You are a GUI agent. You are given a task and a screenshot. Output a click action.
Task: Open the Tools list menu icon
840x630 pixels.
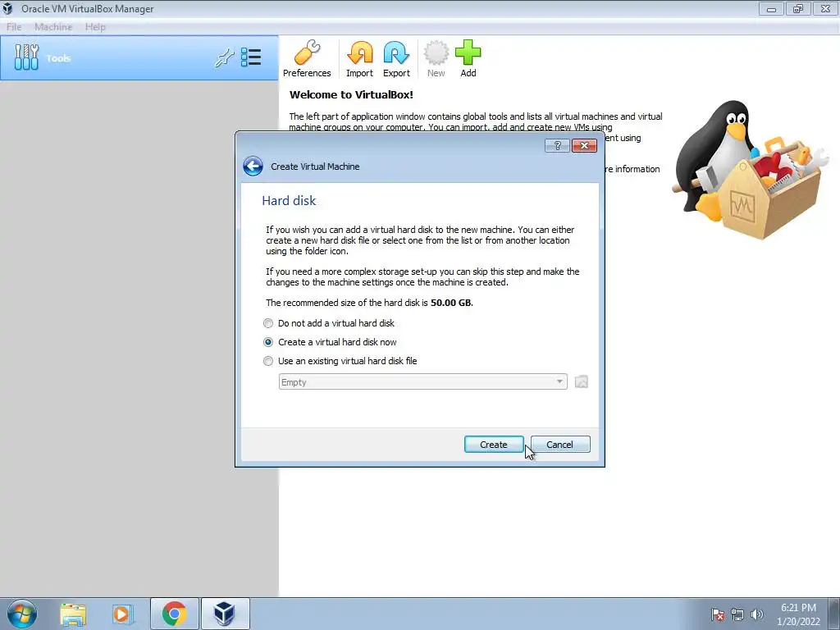(x=251, y=57)
